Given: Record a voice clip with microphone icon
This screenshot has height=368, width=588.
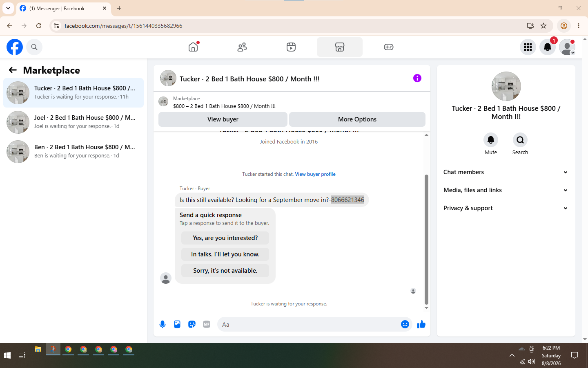Looking at the screenshot, I should pos(163,324).
